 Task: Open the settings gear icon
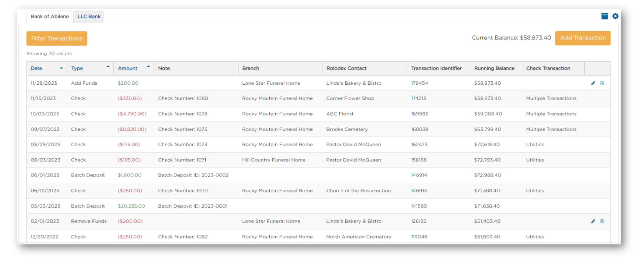[615, 16]
